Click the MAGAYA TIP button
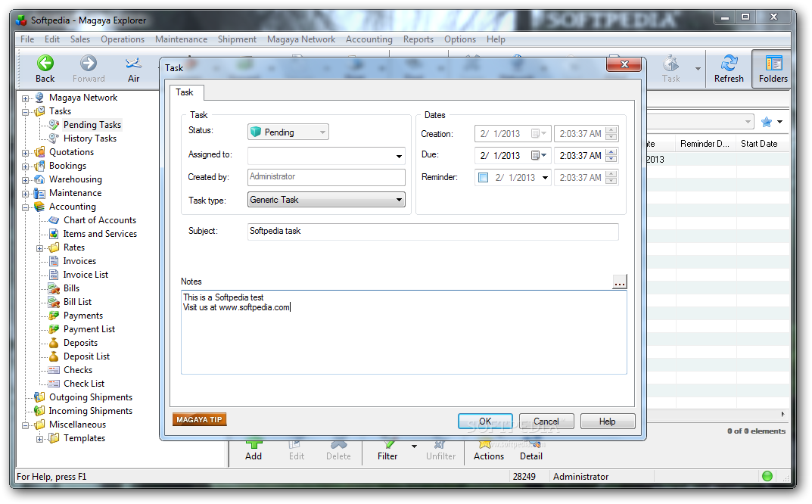812x504 pixels. (x=199, y=419)
